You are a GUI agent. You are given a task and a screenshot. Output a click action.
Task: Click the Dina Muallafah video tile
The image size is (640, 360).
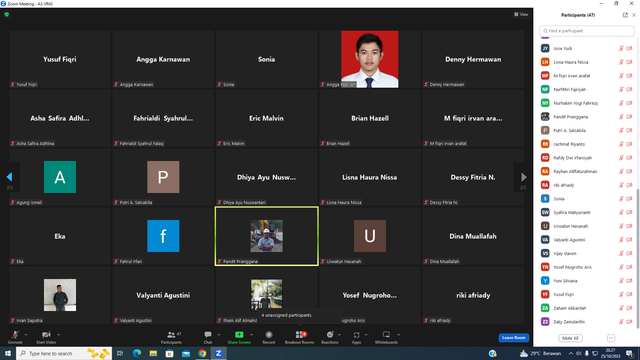coord(473,236)
